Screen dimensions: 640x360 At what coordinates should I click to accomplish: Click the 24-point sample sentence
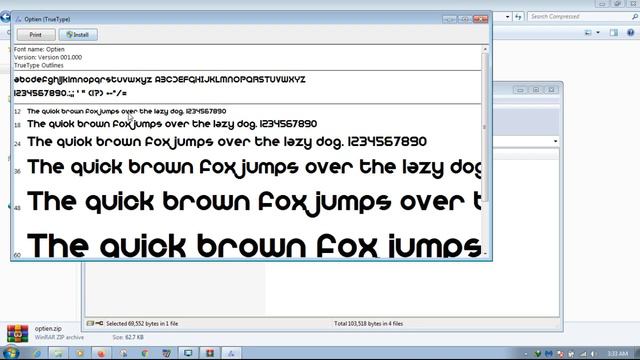pyautogui.click(x=227, y=142)
